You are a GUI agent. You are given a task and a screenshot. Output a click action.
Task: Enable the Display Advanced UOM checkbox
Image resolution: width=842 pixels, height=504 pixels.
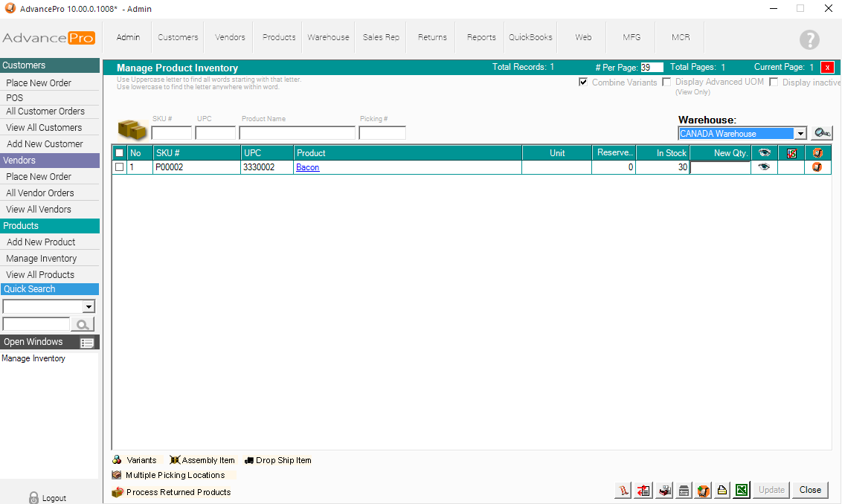coord(666,83)
